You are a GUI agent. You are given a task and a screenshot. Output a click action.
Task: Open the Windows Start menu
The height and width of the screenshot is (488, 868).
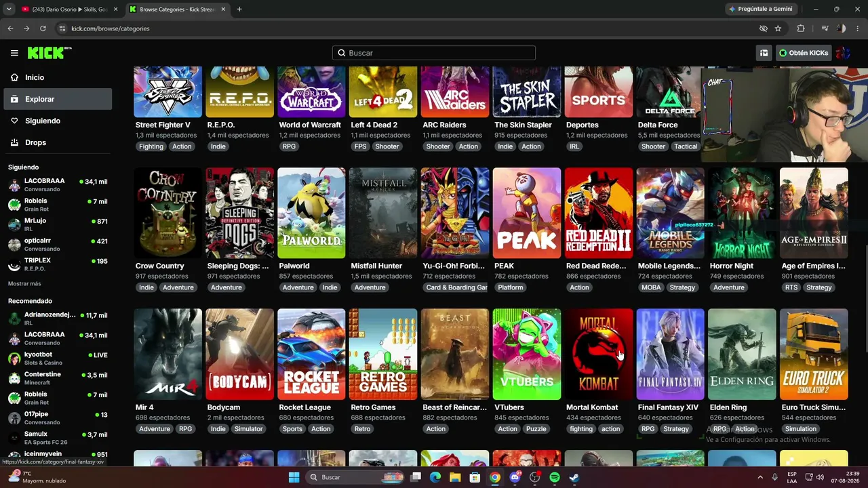point(294,477)
